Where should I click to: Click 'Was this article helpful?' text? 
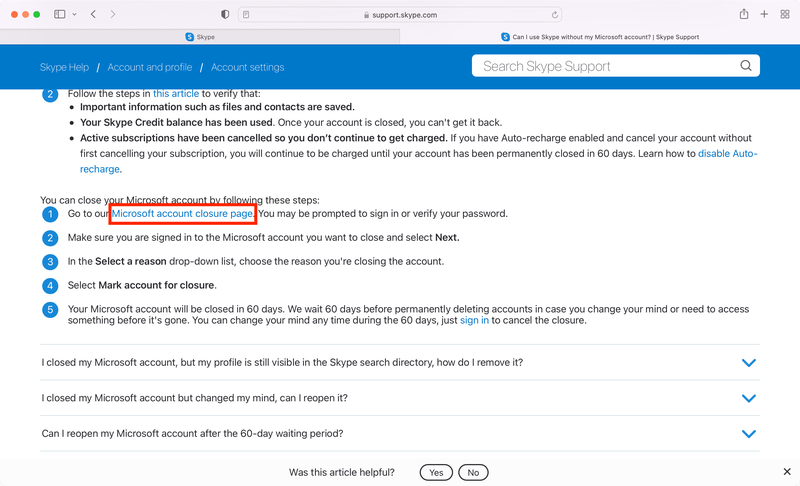(342, 473)
